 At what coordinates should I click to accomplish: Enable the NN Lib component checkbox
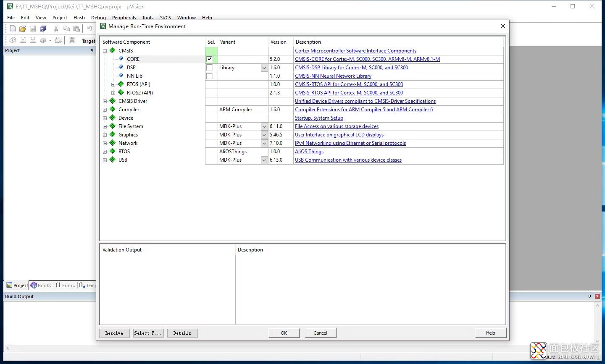tap(210, 76)
